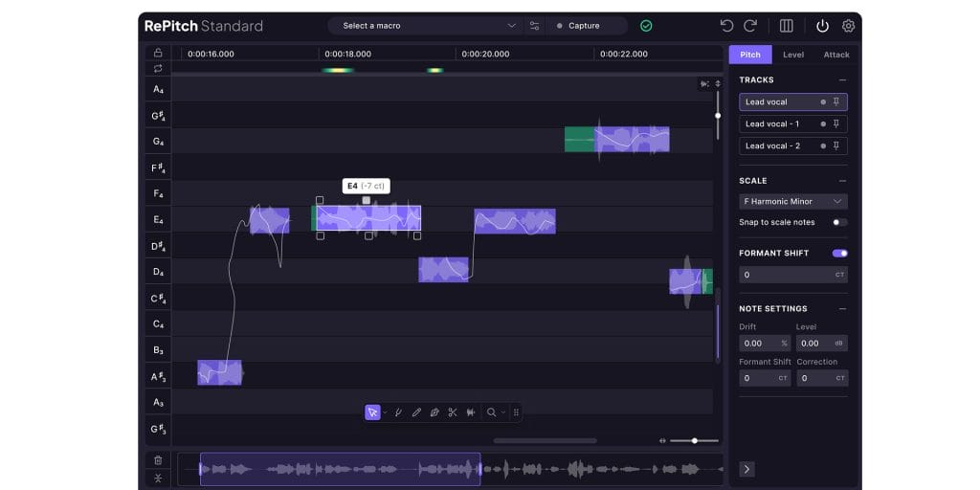Select the pointer arrow tool
This screenshot has height=490, width=980.
tap(372, 412)
